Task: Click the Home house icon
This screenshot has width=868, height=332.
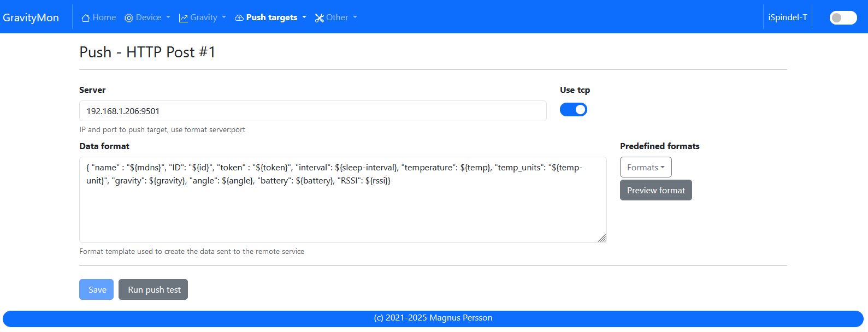Action: [85, 18]
